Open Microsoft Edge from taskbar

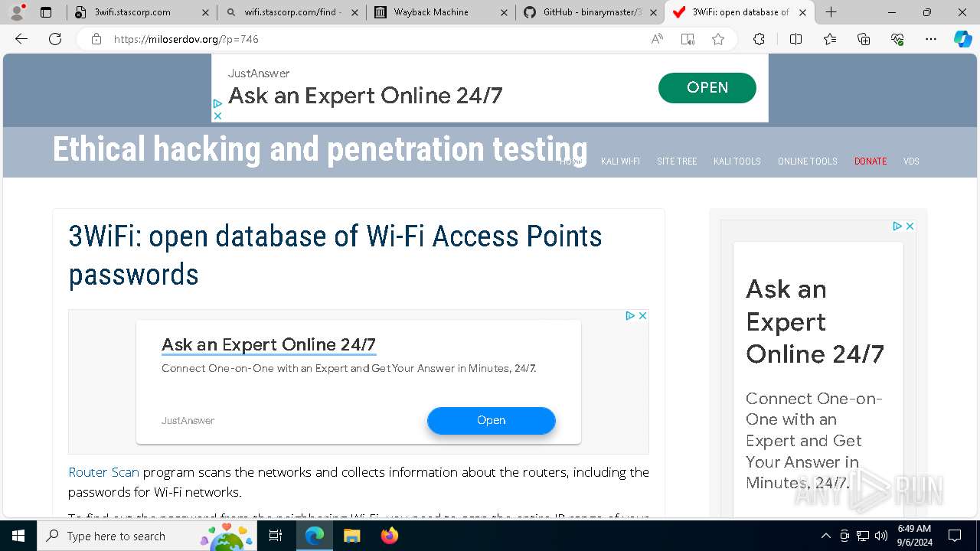pos(315,536)
